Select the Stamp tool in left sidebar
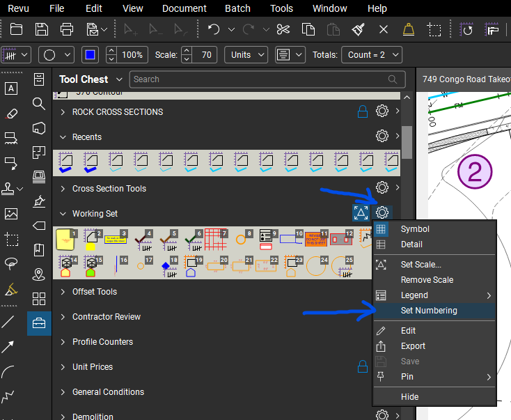 click(8, 189)
